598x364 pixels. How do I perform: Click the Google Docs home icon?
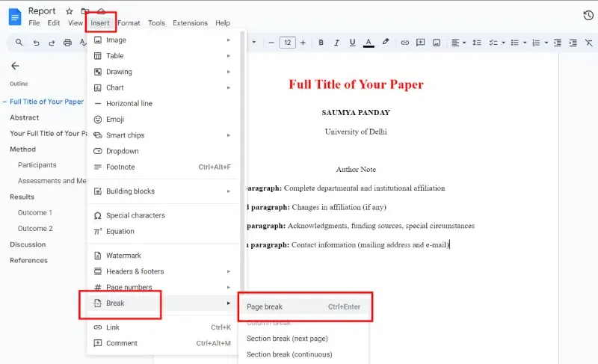click(x=15, y=16)
